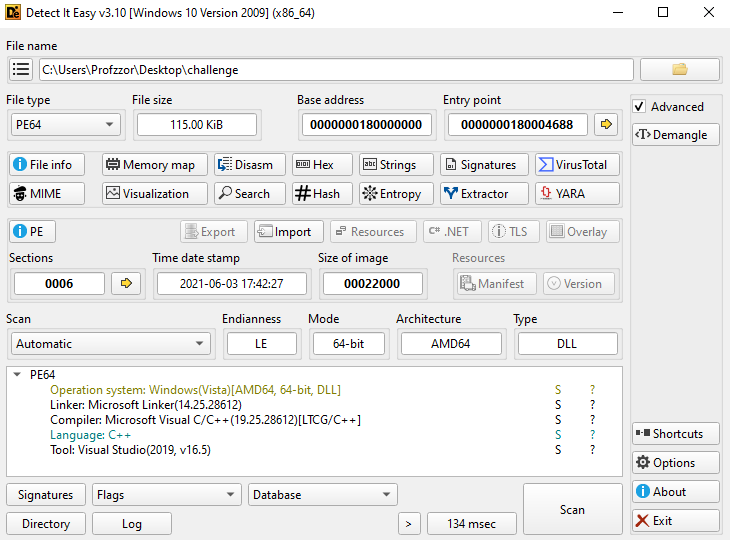Select the Linker: Microsoft Linker result row
730x540 pixels.
pyautogui.click(x=314, y=405)
